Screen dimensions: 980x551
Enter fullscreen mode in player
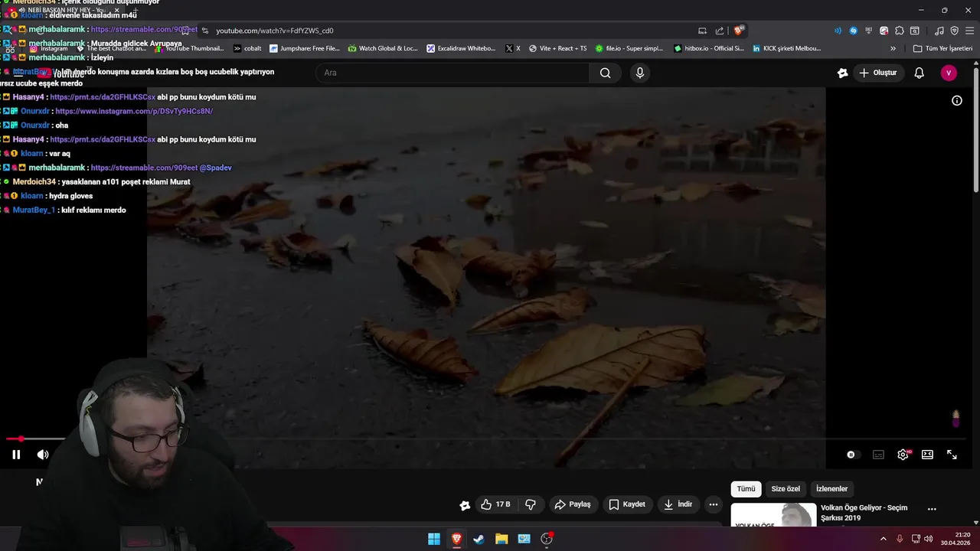point(952,455)
